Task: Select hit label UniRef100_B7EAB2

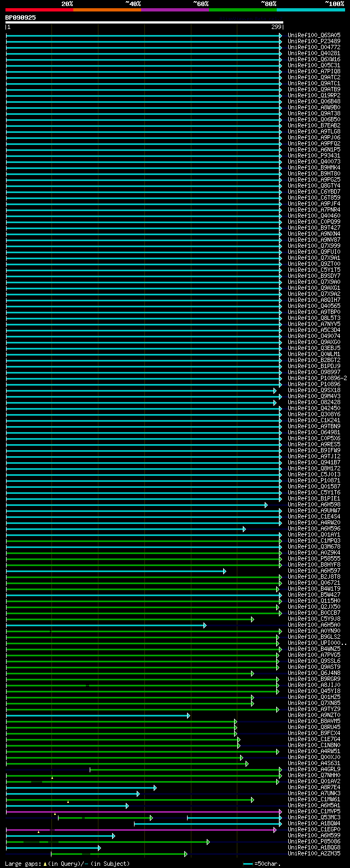Action: coord(314,125)
